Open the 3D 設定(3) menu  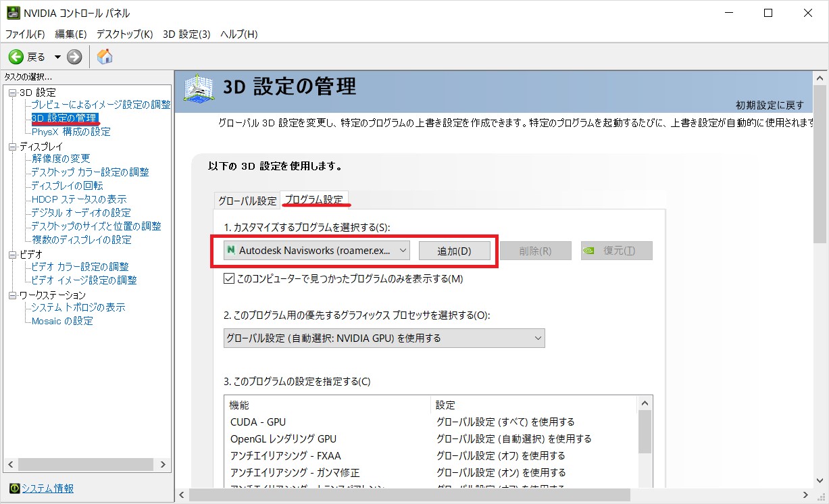[x=186, y=34]
